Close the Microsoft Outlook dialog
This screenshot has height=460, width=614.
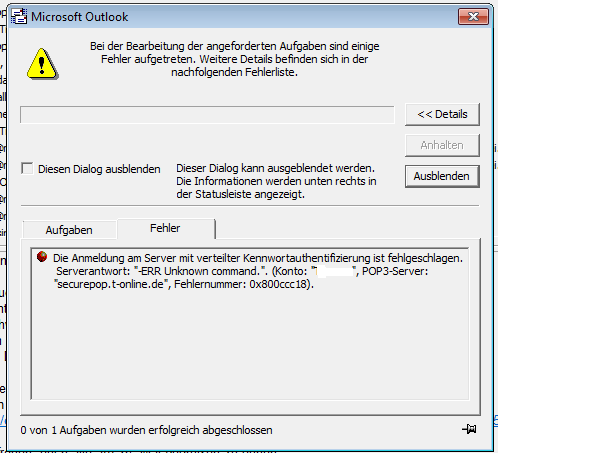pos(473,17)
